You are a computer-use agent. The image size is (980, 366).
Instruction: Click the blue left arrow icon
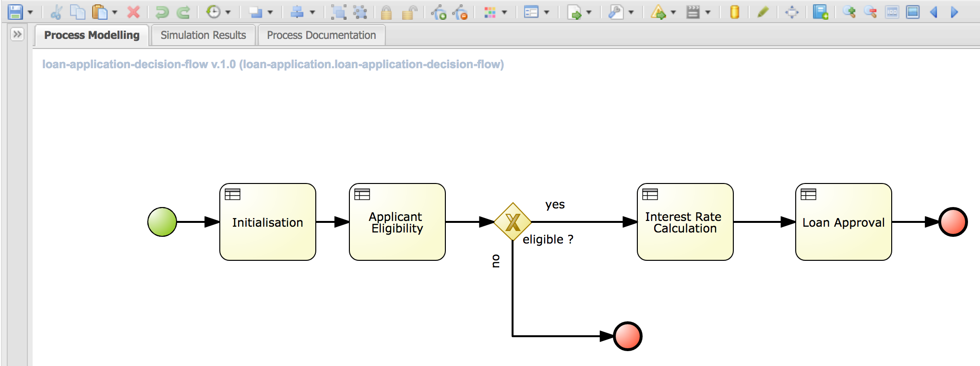tap(934, 12)
